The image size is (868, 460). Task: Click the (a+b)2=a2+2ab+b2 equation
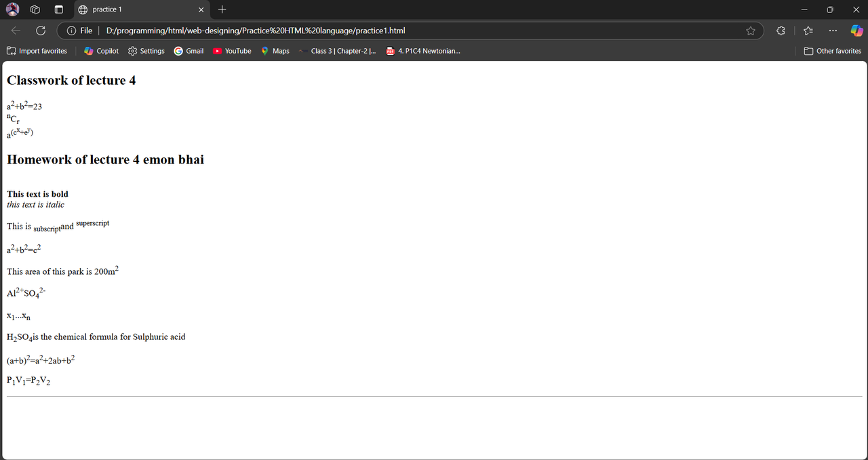(41, 360)
